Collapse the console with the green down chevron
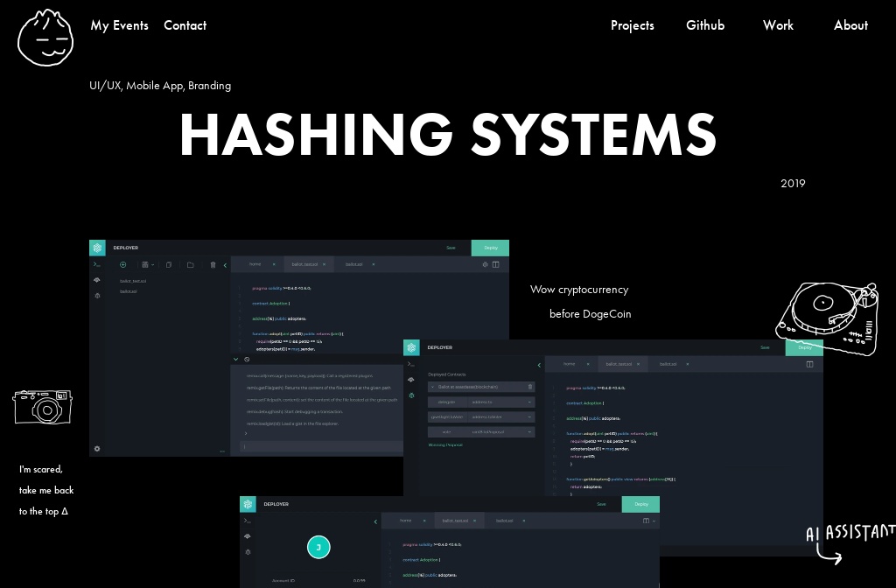The image size is (896, 588). pos(235,360)
